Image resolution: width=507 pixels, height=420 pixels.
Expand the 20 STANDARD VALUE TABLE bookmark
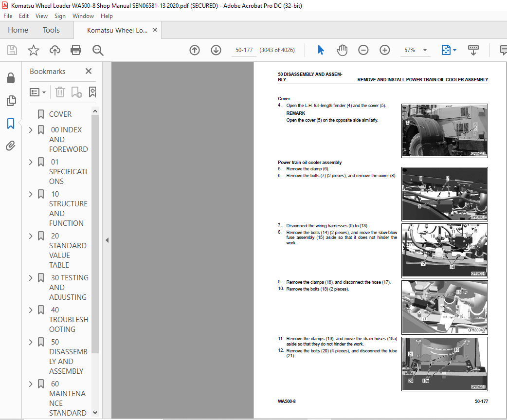pyautogui.click(x=31, y=236)
